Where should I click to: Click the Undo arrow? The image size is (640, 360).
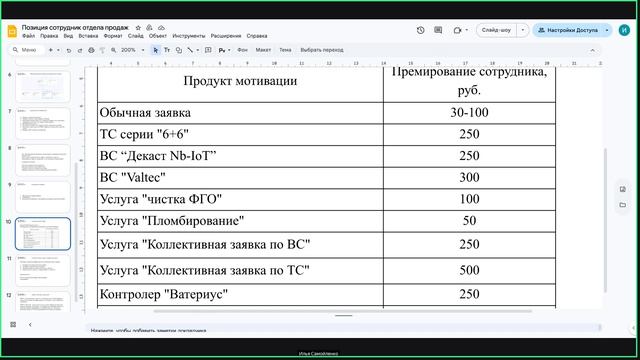(69, 50)
